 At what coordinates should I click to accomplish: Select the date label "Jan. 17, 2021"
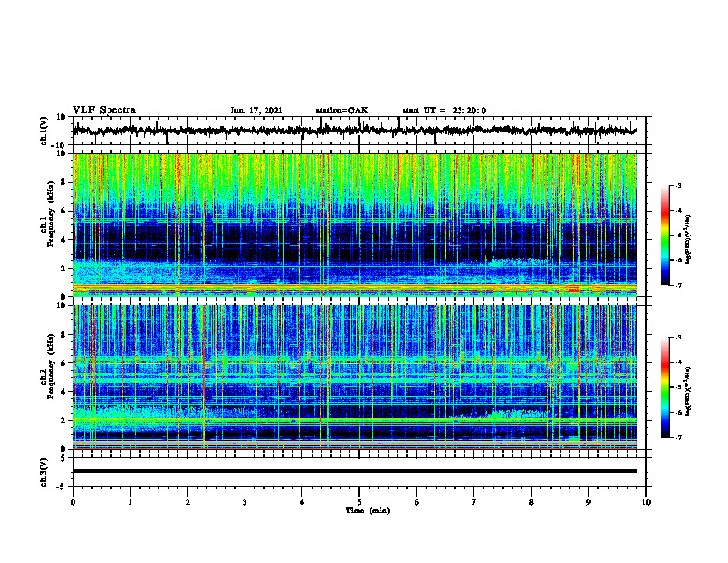coord(256,110)
